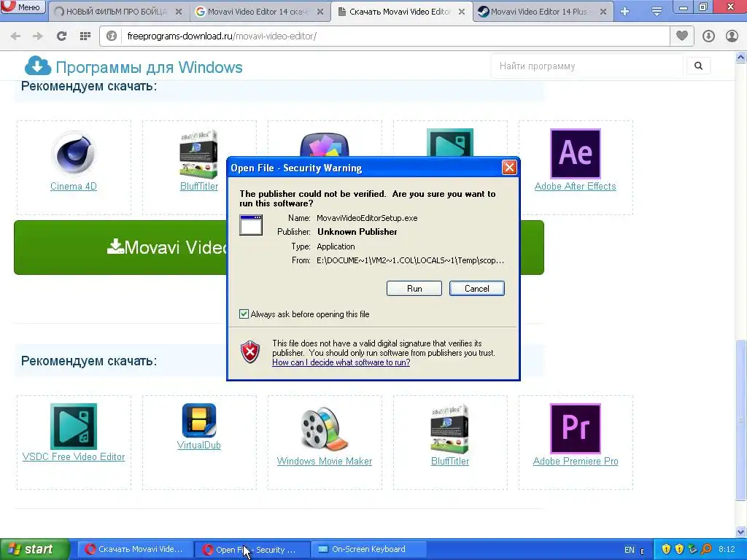
Task: Click the page scrollbar down arrow
Action: coord(741,532)
